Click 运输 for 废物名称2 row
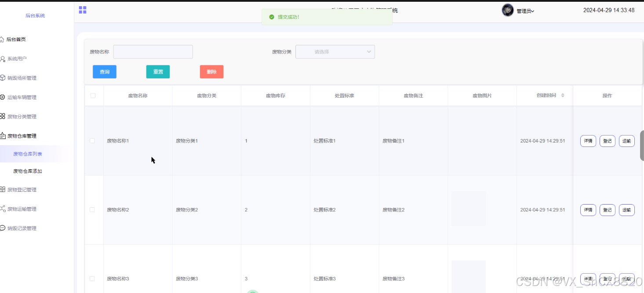 click(627, 210)
